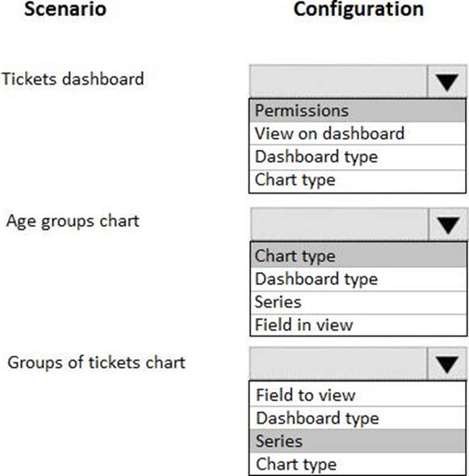Click the Tickets dashboard combo box field

pyautogui.click(x=338, y=81)
